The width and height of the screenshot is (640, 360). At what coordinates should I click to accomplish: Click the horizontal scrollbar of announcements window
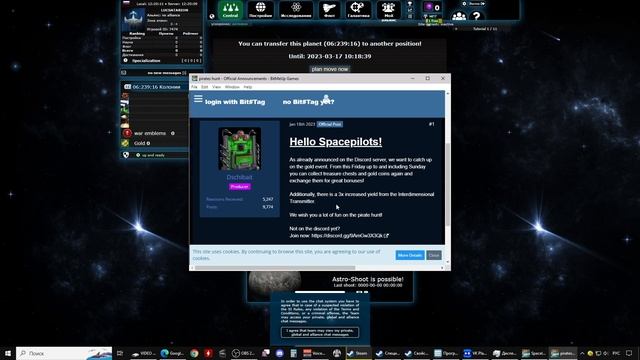point(275,268)
